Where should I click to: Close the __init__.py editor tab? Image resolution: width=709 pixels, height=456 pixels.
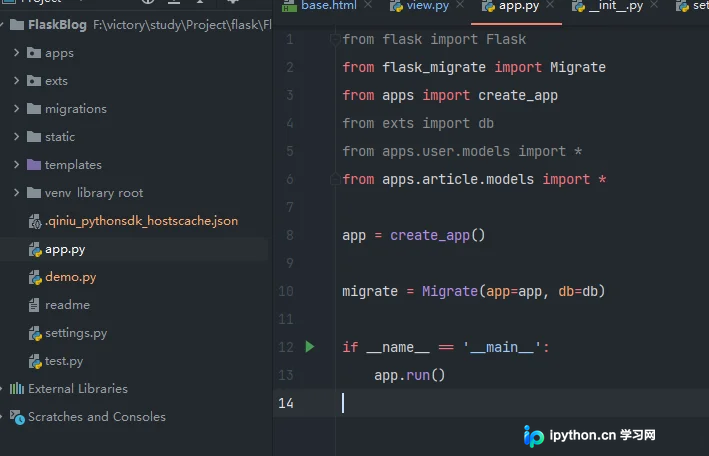(654, 5)
